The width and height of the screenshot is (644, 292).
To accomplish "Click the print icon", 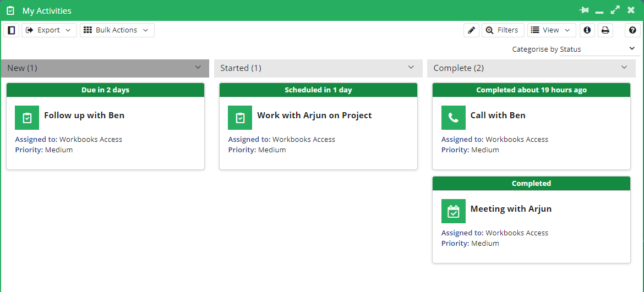I will (x=605, y=30).
